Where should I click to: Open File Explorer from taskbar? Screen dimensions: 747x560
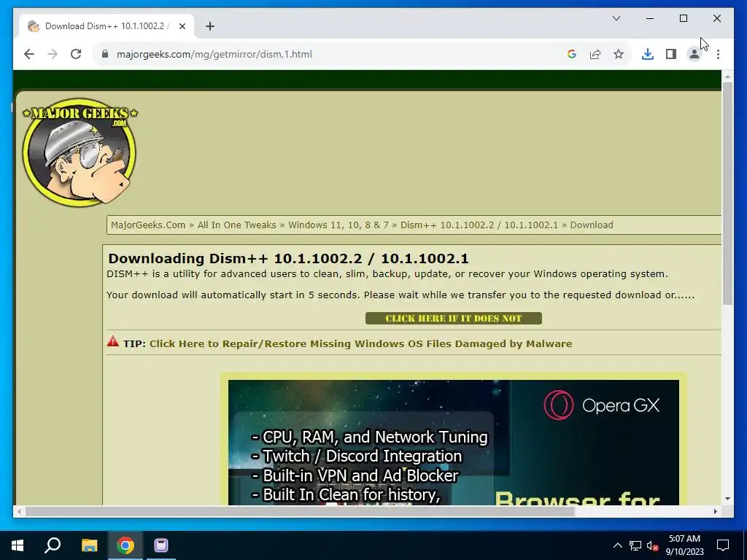coord(89,545)
